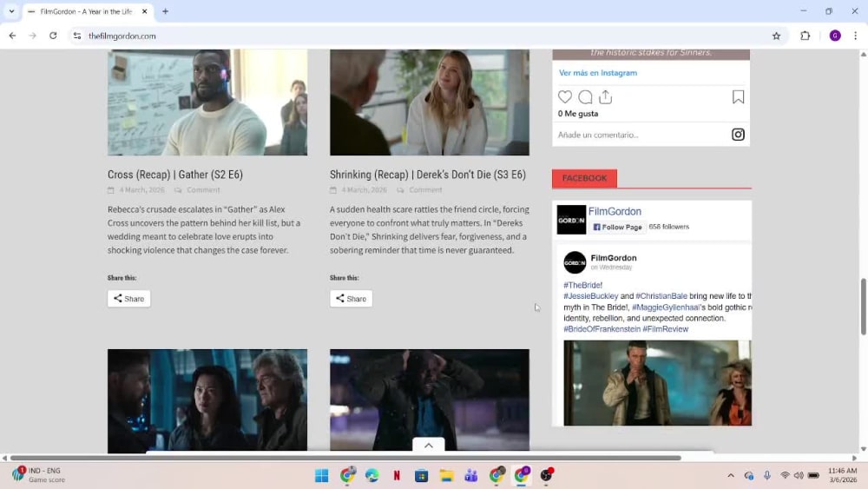Click the #BrideOfFrankenstein hashtag
868x489 pixels.
[x=602, y=329]
